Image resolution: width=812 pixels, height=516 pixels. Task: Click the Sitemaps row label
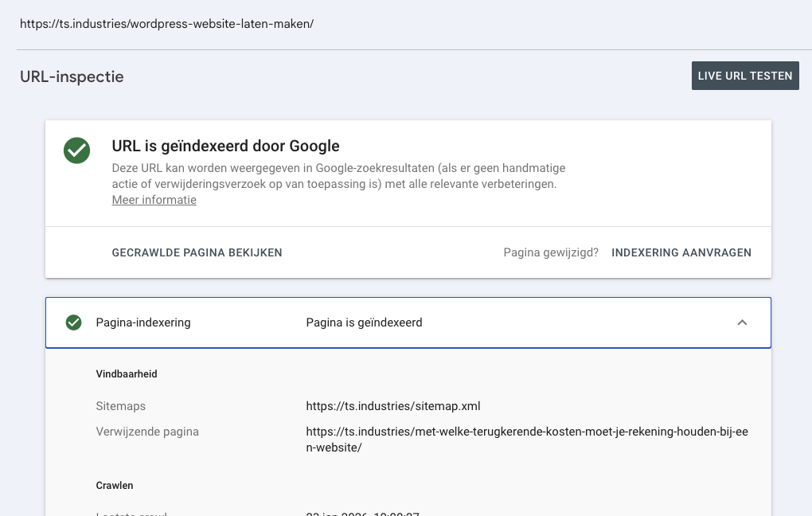click(x=120, y=406)
